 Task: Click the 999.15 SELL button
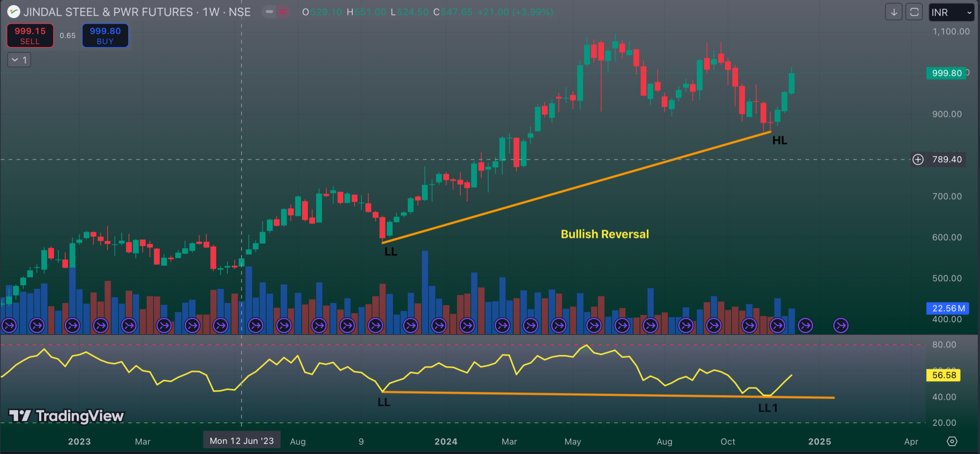30,36
